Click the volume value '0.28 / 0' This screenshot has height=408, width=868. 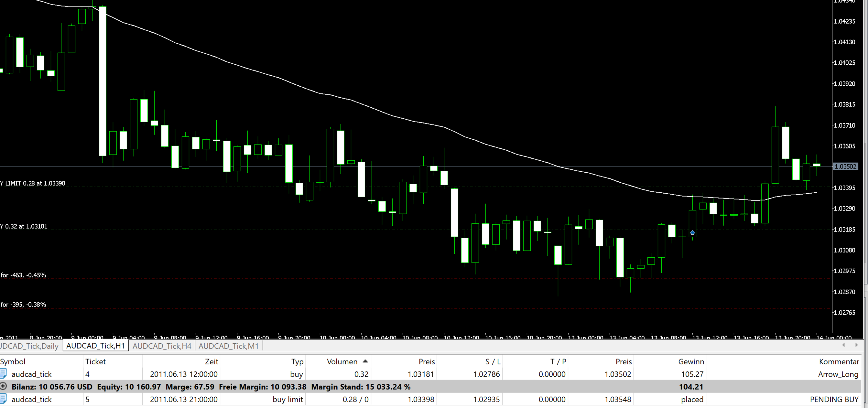(355, 399)
